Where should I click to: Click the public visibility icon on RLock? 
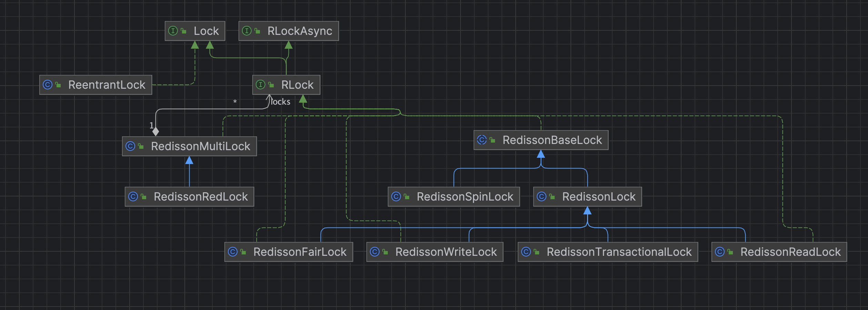pyautogui.click(x=271, y=85)
